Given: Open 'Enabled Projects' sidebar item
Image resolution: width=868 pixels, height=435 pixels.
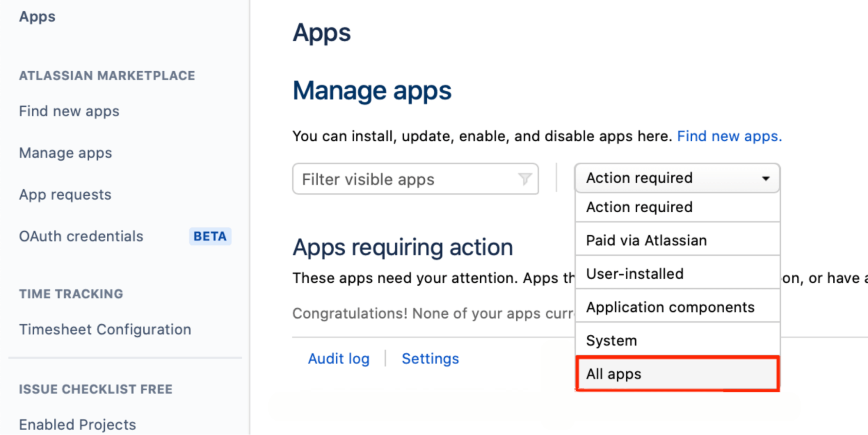Looking at the screenshot, I should point(78,424).
